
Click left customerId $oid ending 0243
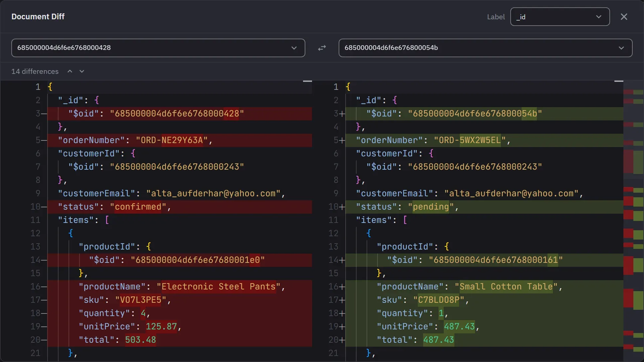(x=177, y=167)
